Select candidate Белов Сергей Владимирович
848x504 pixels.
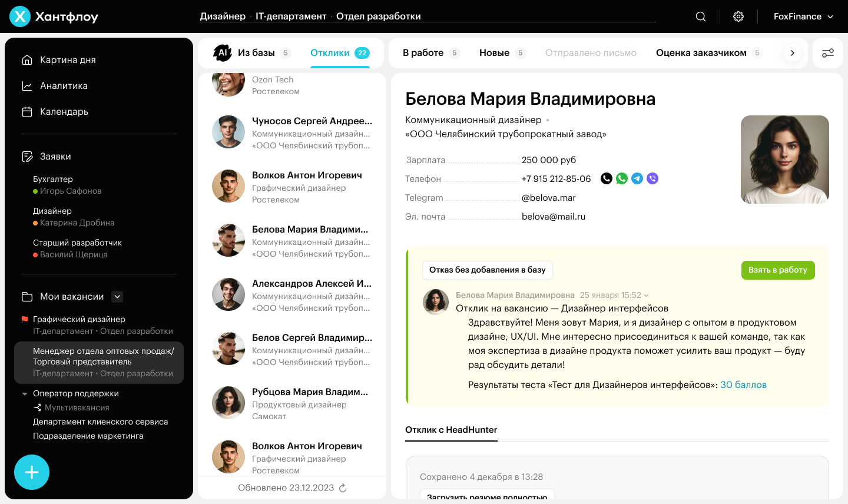point(292,349)
